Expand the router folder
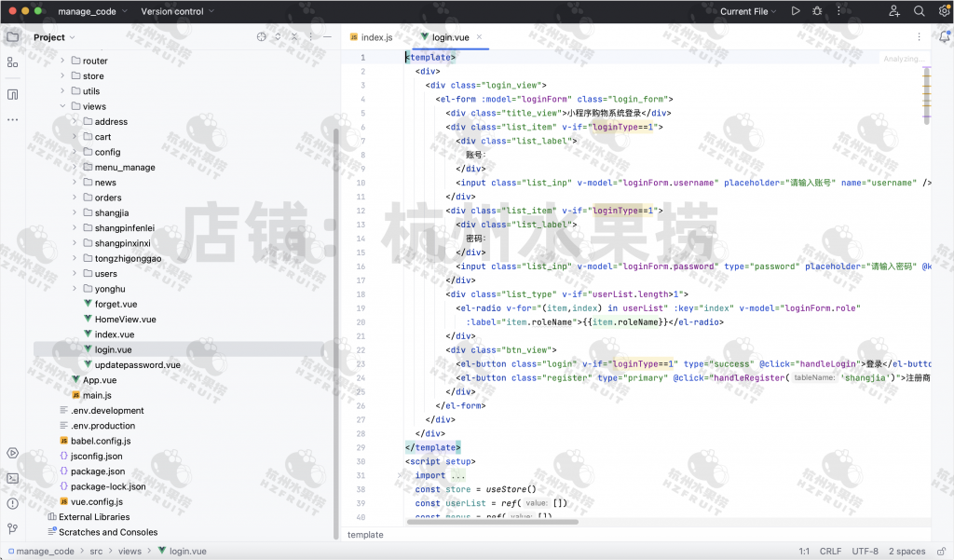This screenshot has height=560, width=954. pyautogui.click(x=63, y=61)
